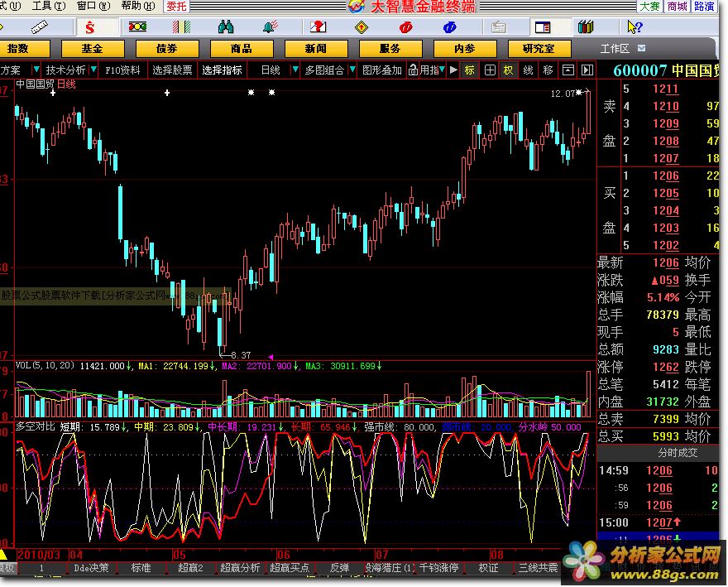
Task: Click the lock icon beside 用指
Action: click(413, 70)
